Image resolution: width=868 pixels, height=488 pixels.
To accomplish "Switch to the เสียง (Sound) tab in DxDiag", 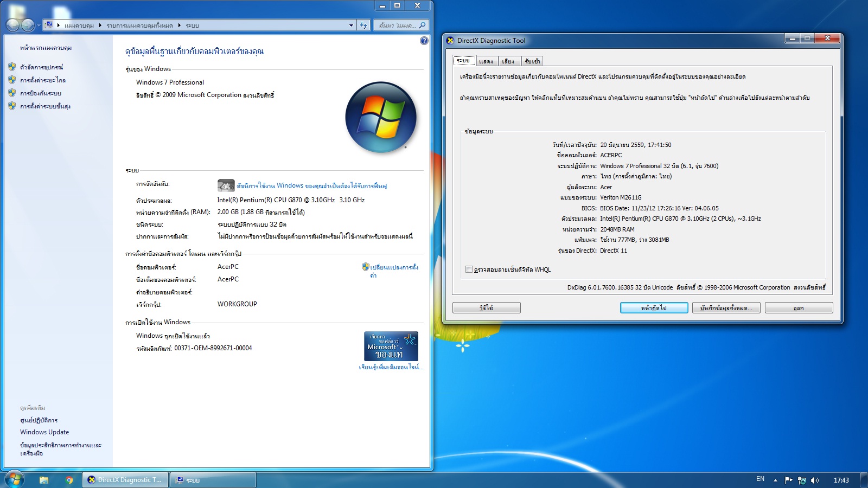I will [x=508, y=61].
